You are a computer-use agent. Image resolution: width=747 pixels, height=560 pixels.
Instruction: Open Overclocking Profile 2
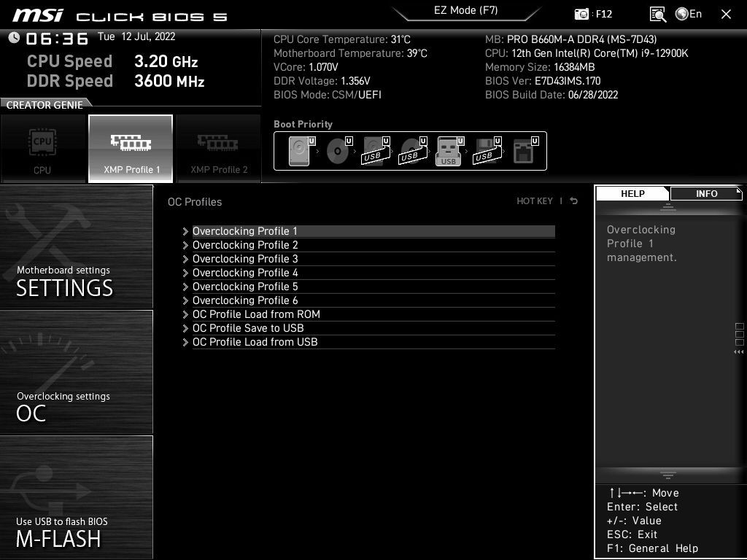pyautogui.click(x=373, y=245)
